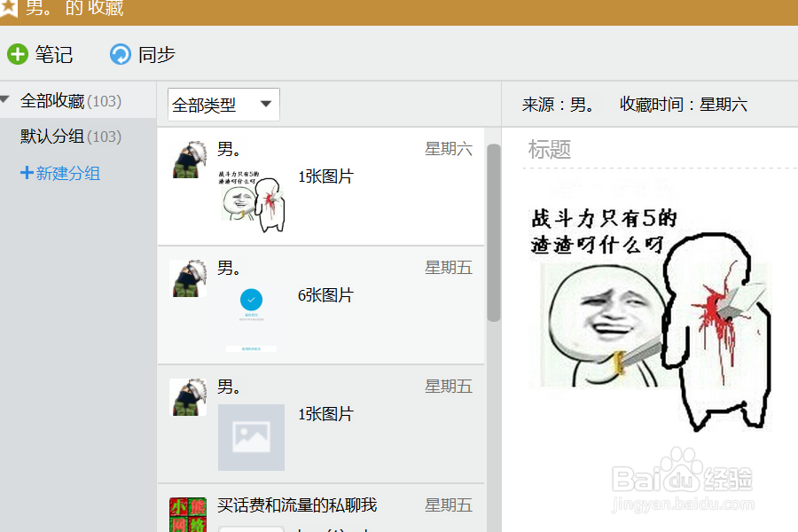Click the 星期五 date of the 买话费 entry

449,505
